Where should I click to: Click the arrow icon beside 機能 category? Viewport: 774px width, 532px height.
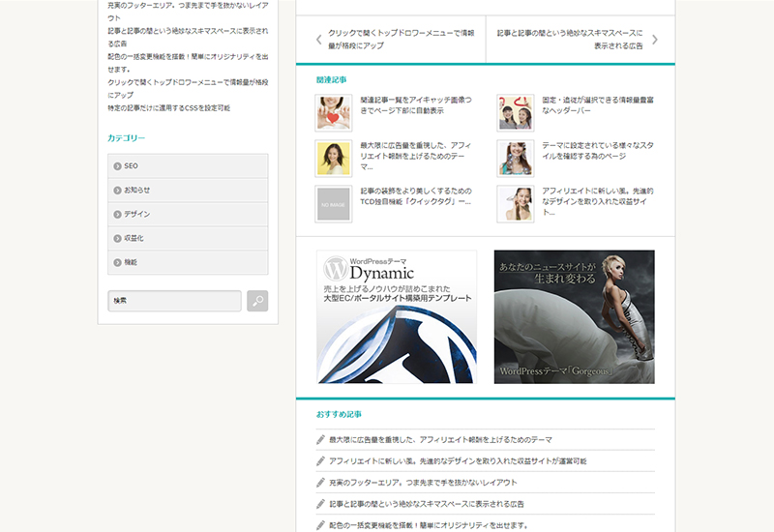point(117,262)
